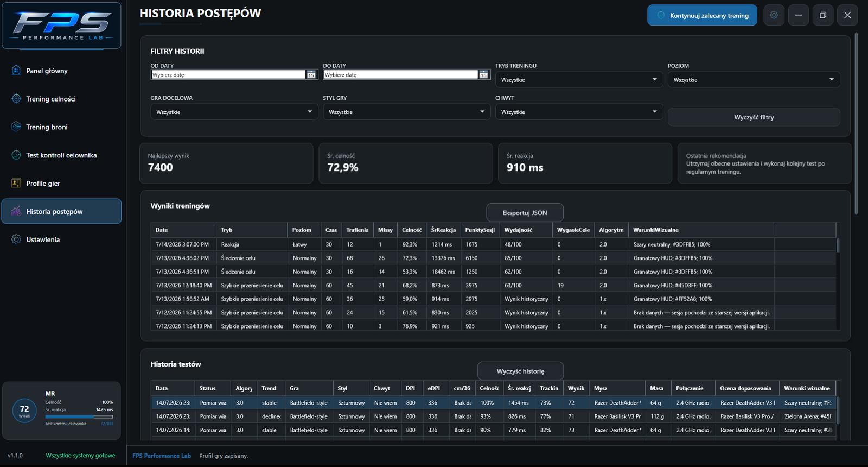Click the Ostatnia rekomendacja card

(764, 163)
